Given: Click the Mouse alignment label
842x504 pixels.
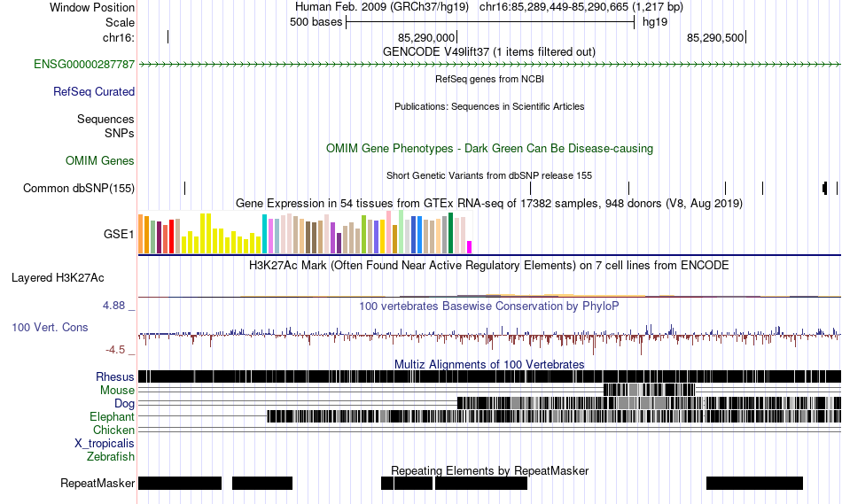Looking at the screenshot, I should pos(117,391).
